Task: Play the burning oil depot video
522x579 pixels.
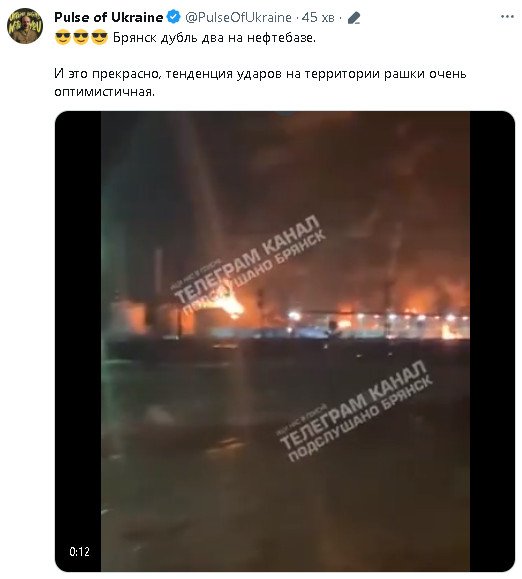Action: [x=285, y=341]
